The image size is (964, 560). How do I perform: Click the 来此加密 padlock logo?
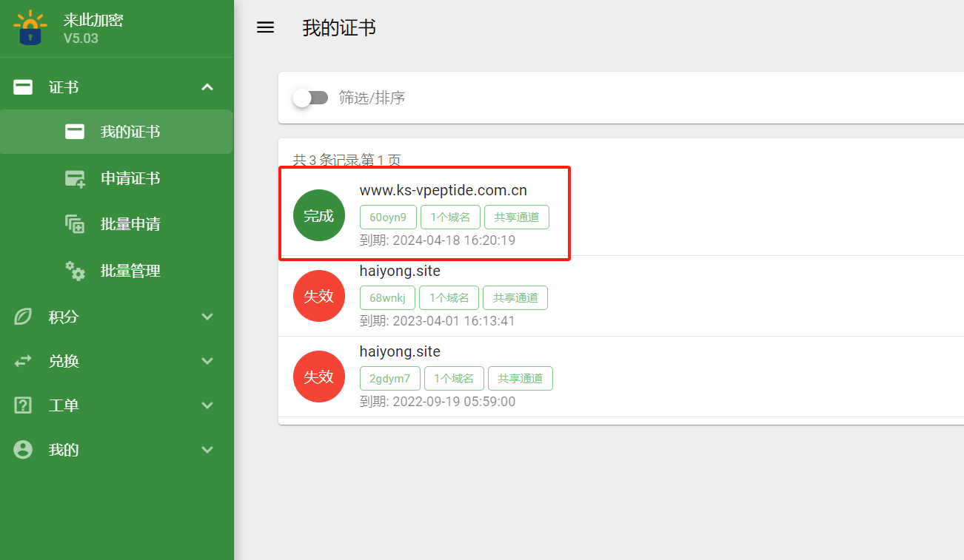(x=30, y=28)
